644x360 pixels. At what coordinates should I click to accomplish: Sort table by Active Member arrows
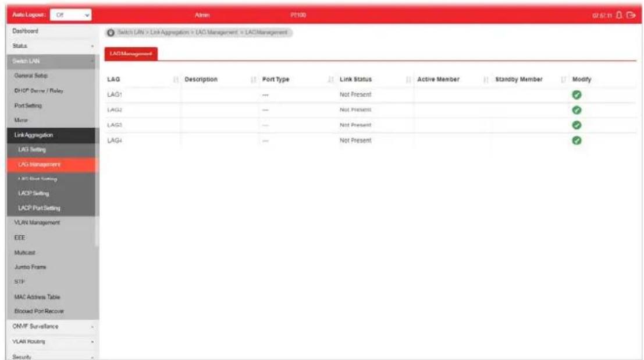click(x=486, y=79)
